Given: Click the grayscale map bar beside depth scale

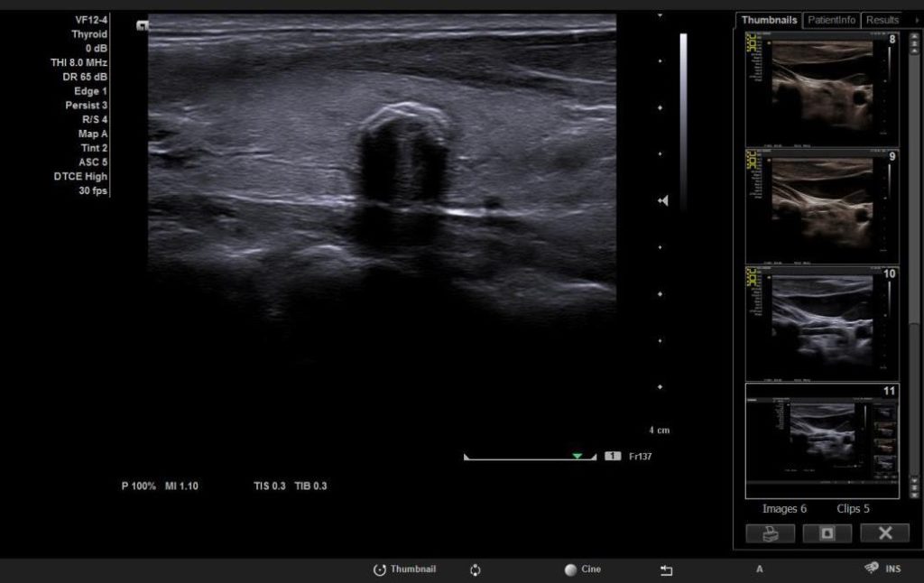Looking at the screenshot, I should 683,117.
